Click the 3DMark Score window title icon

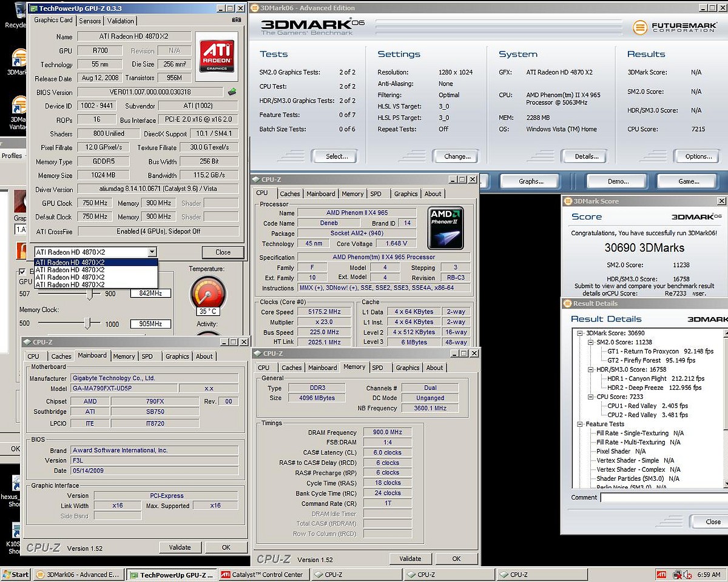pyautogui.click(x=568, y=201)
